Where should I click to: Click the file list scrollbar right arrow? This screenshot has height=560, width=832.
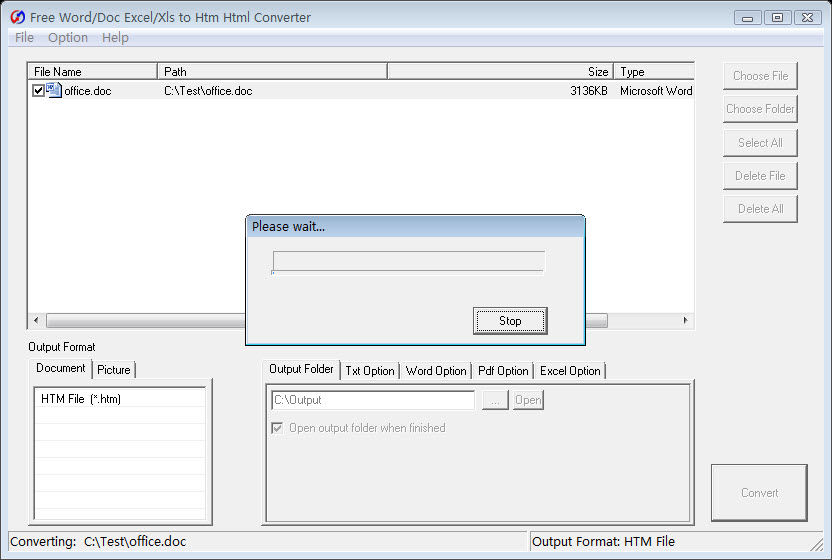coord(685,320)
